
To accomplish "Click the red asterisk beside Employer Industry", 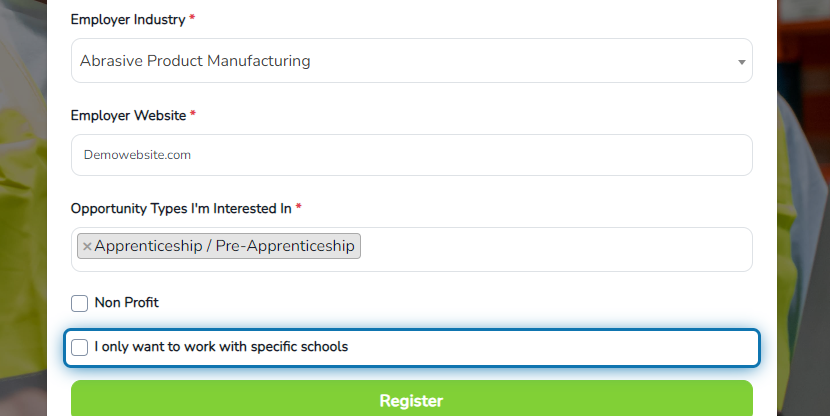I will [x=192, y=18].
